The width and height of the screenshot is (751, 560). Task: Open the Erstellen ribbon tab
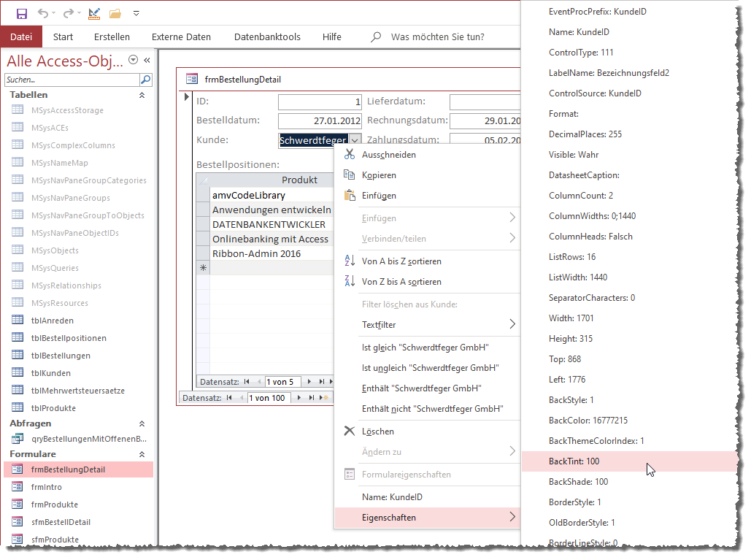[x=112, y=37]
